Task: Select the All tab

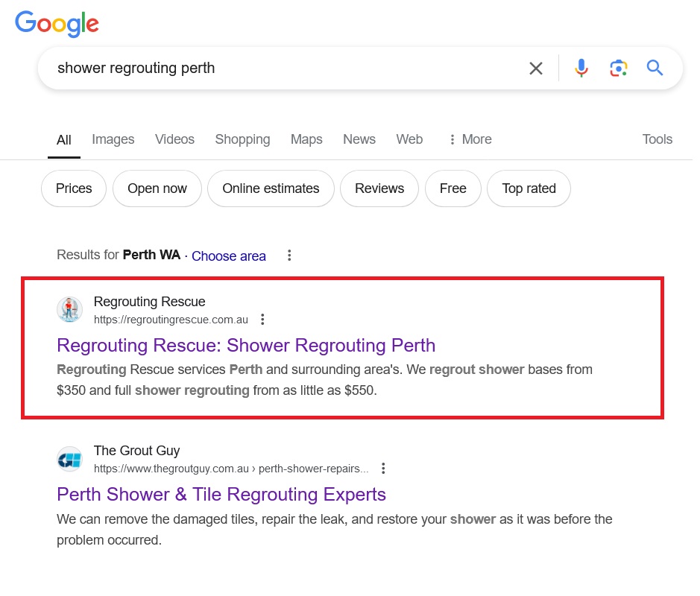Action: 64,140
